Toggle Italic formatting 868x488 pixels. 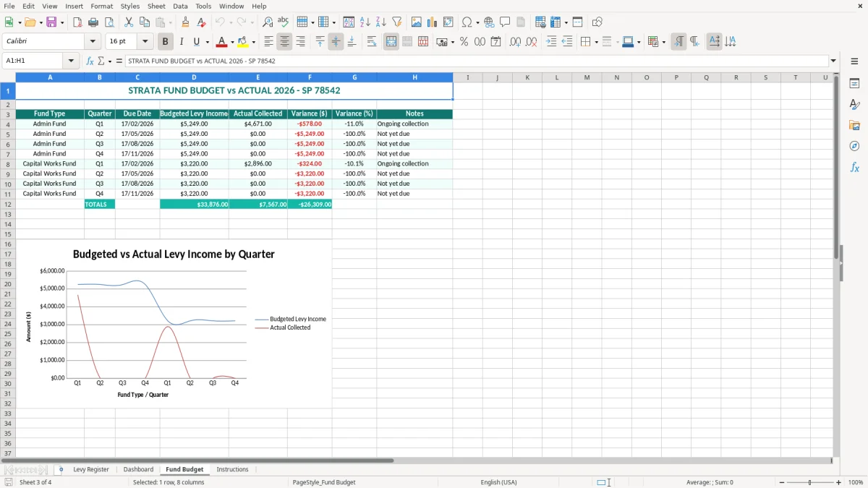coord(182,42)
